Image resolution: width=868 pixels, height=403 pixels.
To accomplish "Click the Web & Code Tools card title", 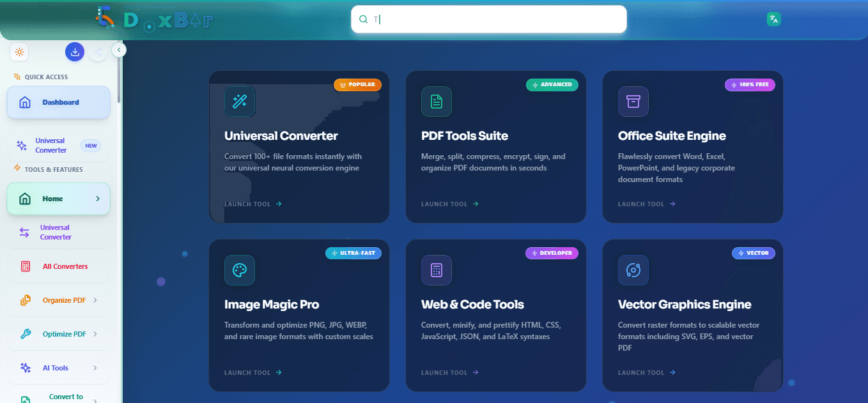I will [x=472, y=304].
